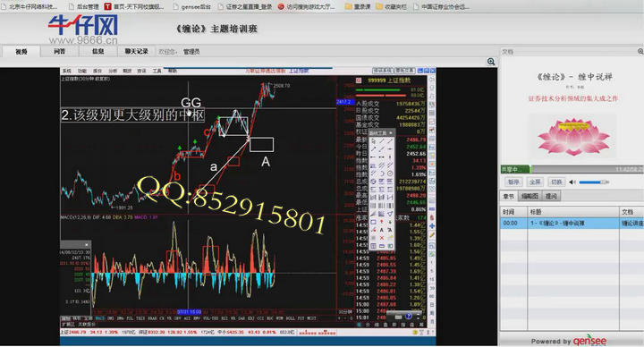Viewport: 644px width, 347px height.
Task: Click the speaker mute icon
Action: click(572, 182)
